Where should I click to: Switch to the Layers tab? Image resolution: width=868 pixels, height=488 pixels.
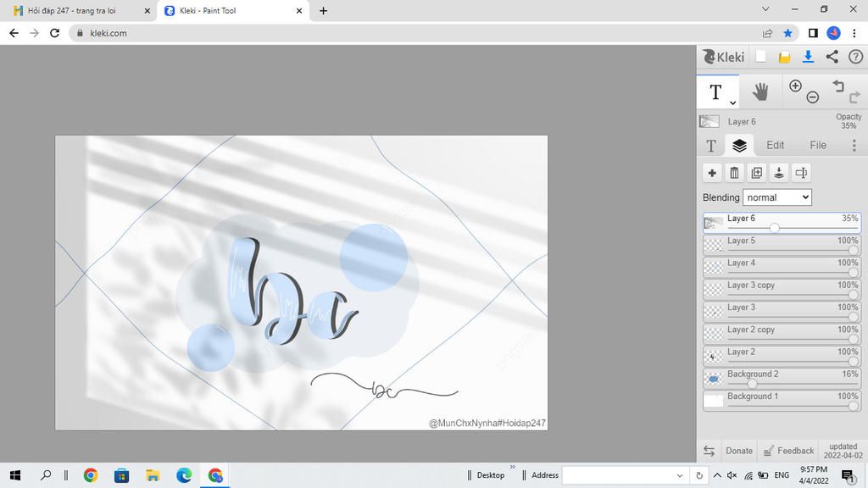[739, 146]
